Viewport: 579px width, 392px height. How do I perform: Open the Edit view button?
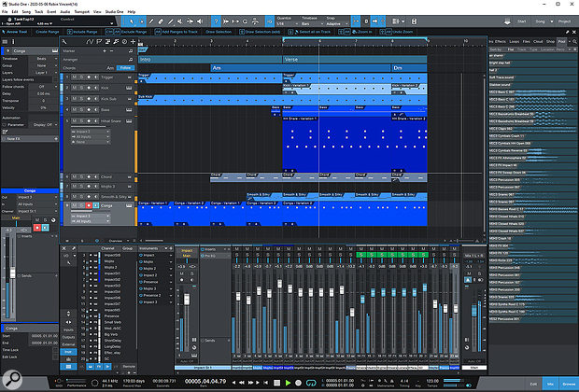(533, 385)
